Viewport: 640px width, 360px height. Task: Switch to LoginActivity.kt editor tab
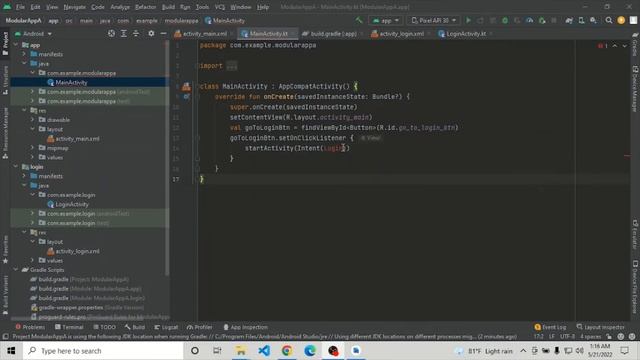pos(466,33)
